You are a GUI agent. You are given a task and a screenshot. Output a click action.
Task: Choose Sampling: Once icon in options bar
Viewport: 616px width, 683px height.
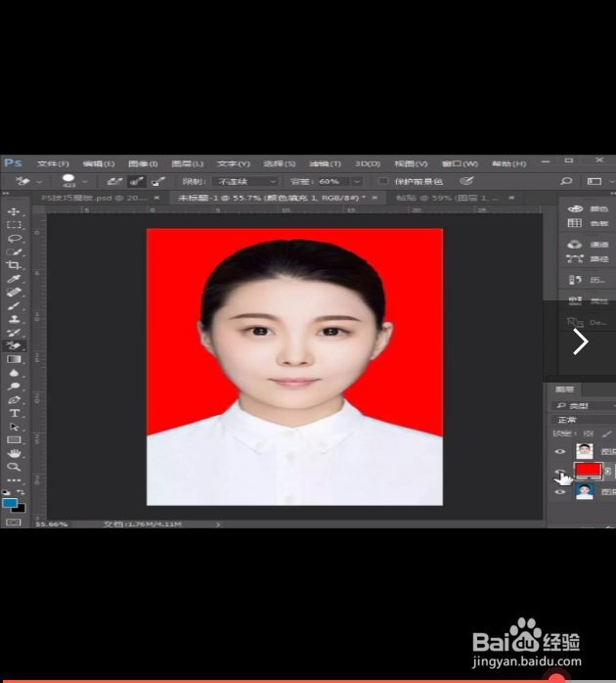pos(136,181)
